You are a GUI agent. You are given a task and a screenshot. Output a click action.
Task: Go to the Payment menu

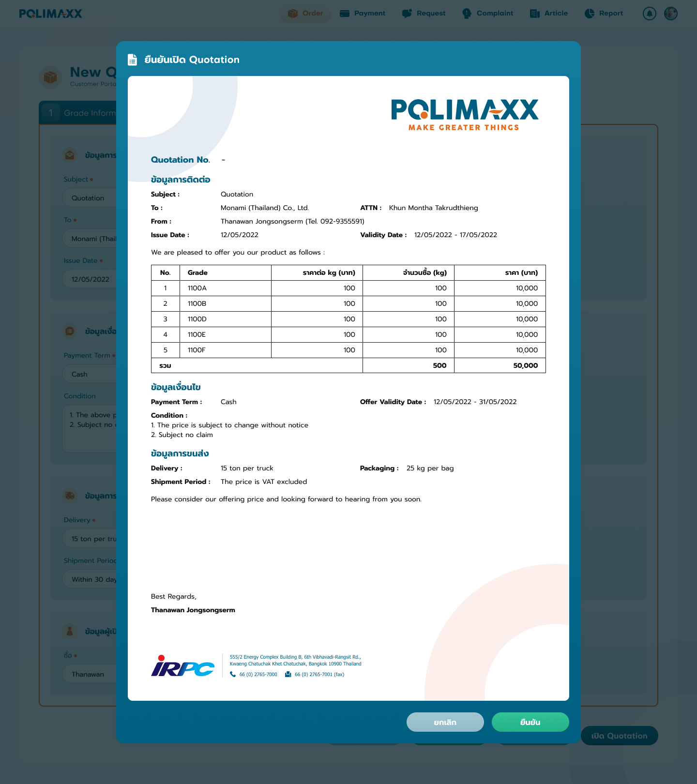pos(363,14)
